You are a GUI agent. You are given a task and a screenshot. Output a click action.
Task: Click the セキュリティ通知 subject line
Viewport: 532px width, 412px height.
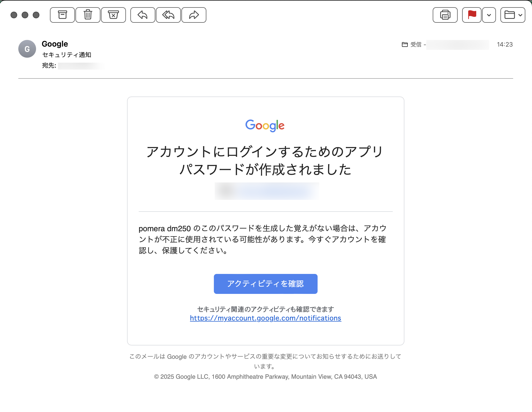67,55
